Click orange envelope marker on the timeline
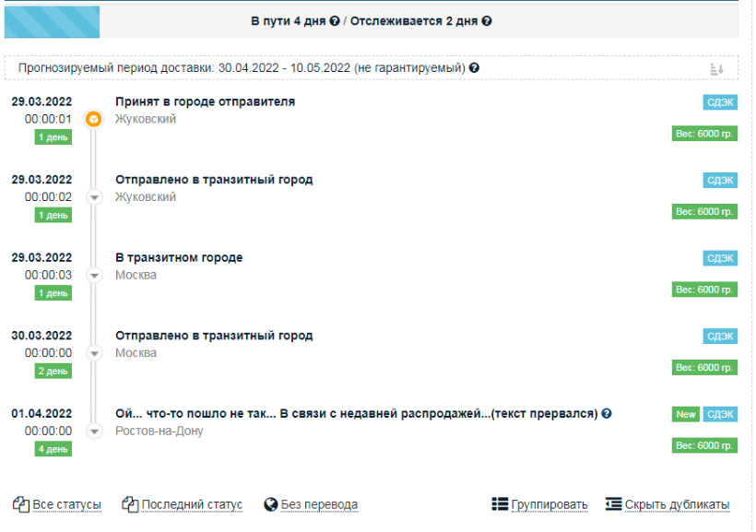Screen dimensions: 756x532 pos(93,119)
